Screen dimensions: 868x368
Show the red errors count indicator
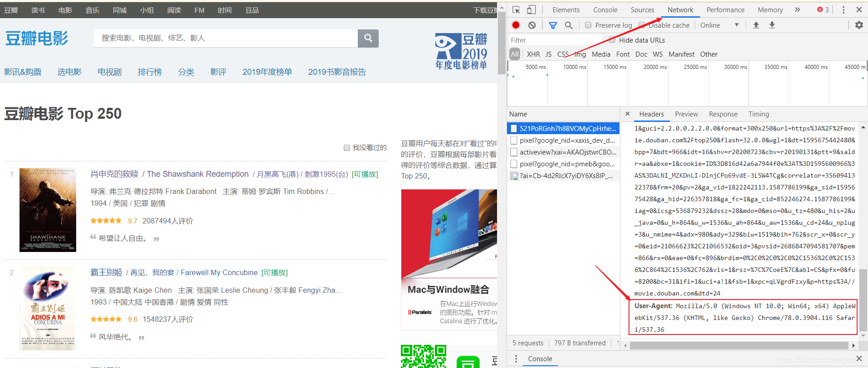823,10
